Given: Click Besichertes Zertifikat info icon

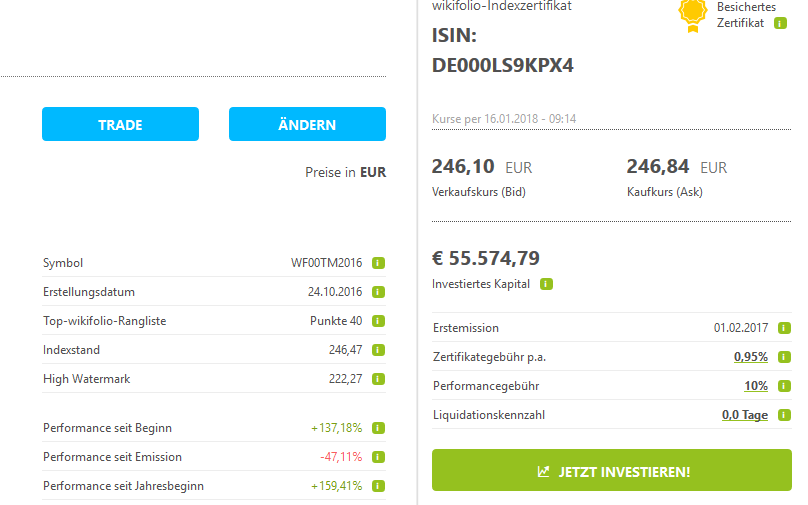Looking at the screenshot, I should coord(780,23).
